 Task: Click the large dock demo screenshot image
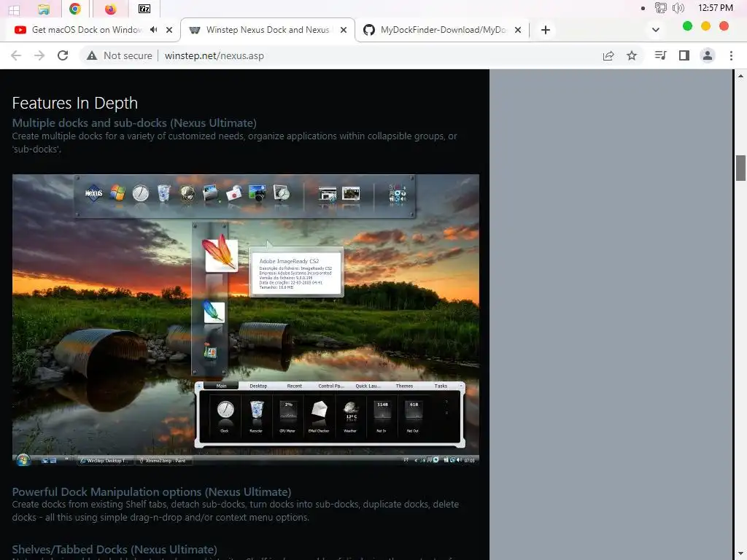click(245, 319)
